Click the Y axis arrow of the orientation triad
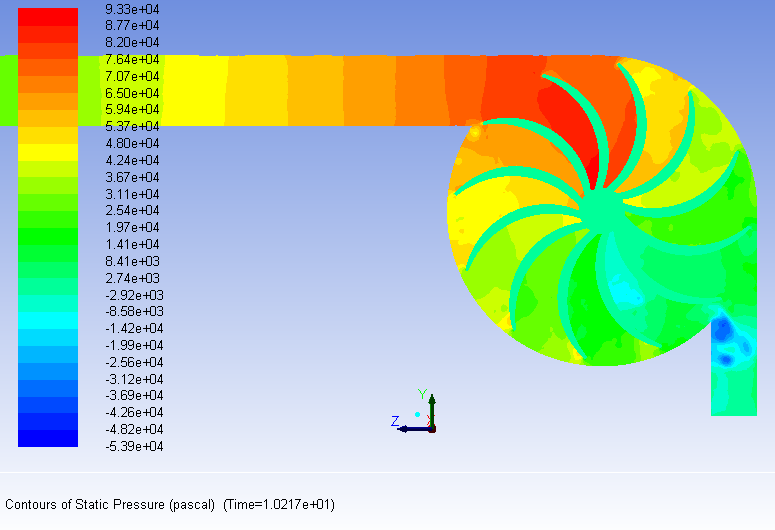Image resolution: width=775 pixels, height=530 pixels. pyautogui.click(x=432, y=404)
